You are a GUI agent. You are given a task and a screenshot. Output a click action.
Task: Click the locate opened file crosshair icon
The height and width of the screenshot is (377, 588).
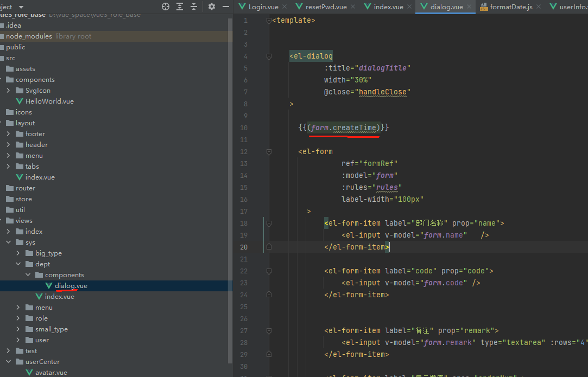[x=166, y=7]
